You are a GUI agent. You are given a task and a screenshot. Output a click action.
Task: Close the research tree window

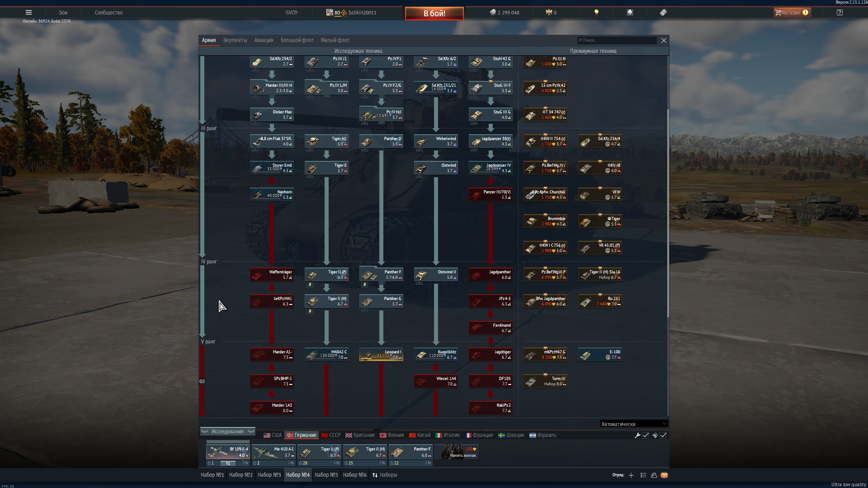coord(664,40)
